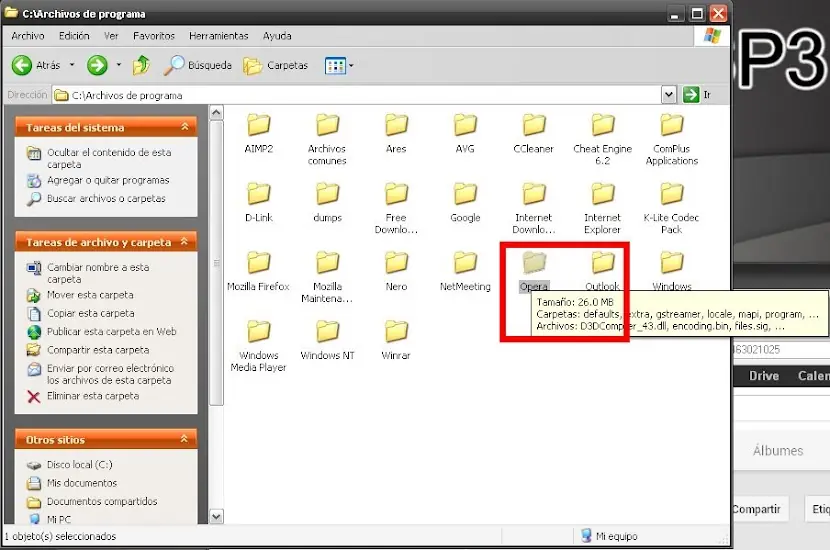Open Disco local (C:) link
The height and width of the screenshot is (550, 830).
tap(79, 465)
